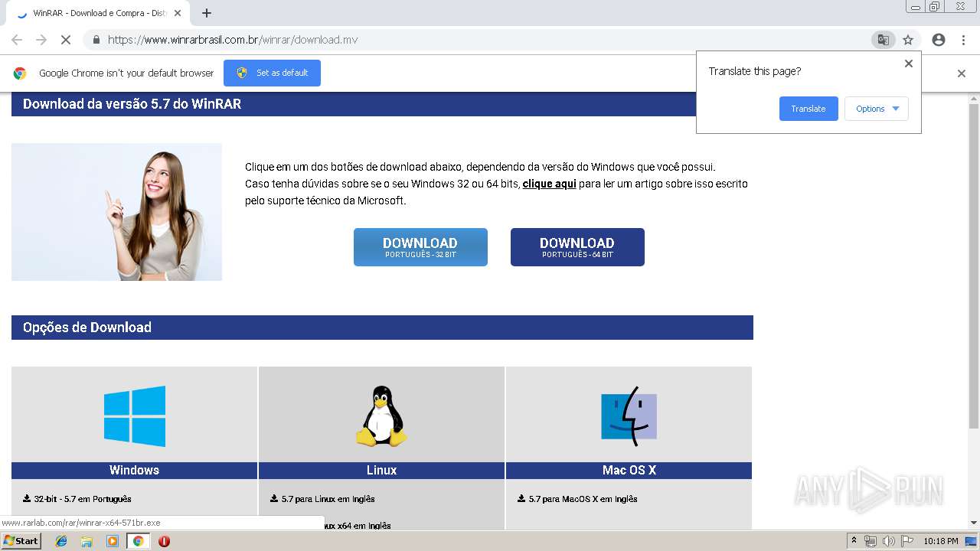980x551 pixels.
Task: Click 'Opções de Download' heading
Action: (x=87, y=328)
